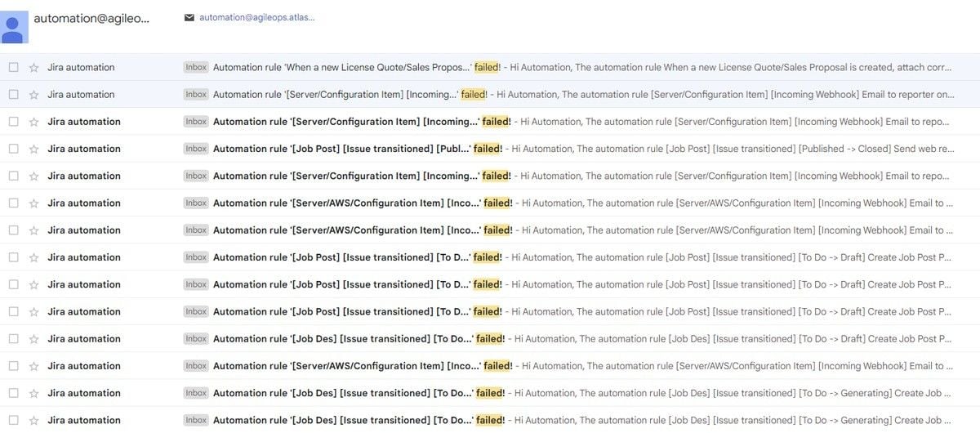The width and height of the screenshot is (980, 433).
Task: Click Jira automation sender on License Quote row
Action: (81, 68)
